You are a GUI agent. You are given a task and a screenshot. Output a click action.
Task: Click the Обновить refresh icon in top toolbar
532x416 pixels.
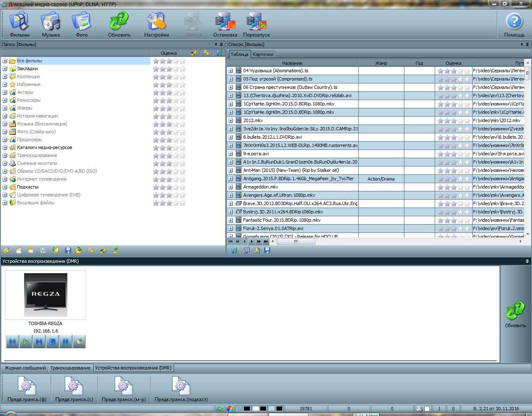(119, 24)
